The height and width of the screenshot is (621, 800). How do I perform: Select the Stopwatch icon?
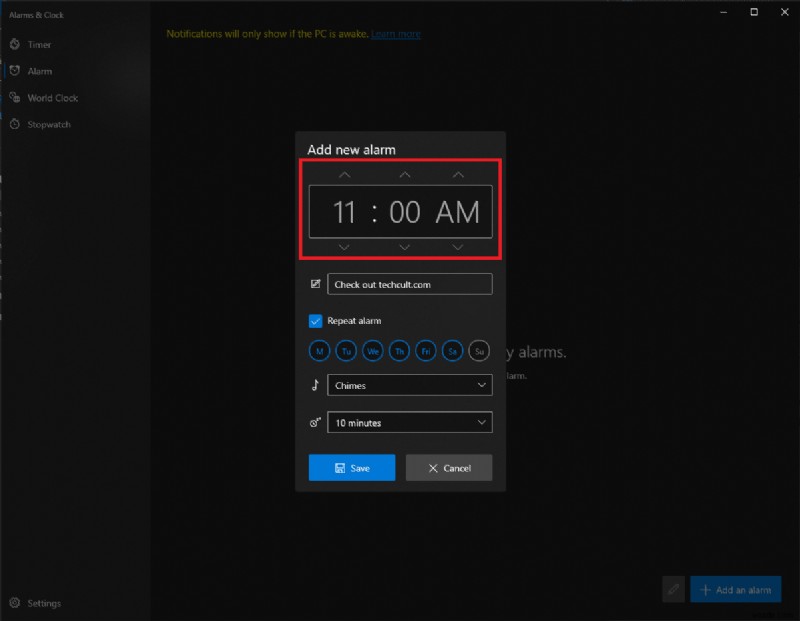coord(14,124)
